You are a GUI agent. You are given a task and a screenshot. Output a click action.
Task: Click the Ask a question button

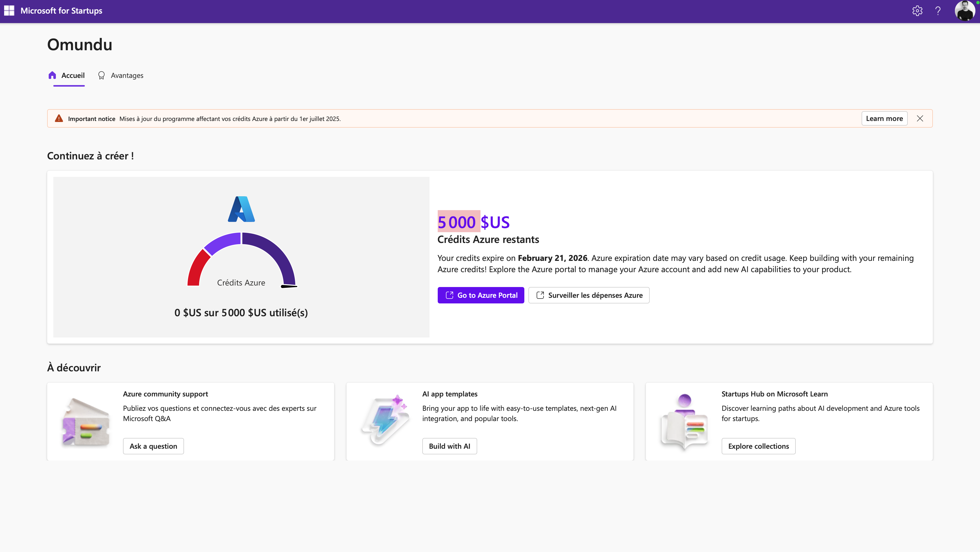(153, 446)
